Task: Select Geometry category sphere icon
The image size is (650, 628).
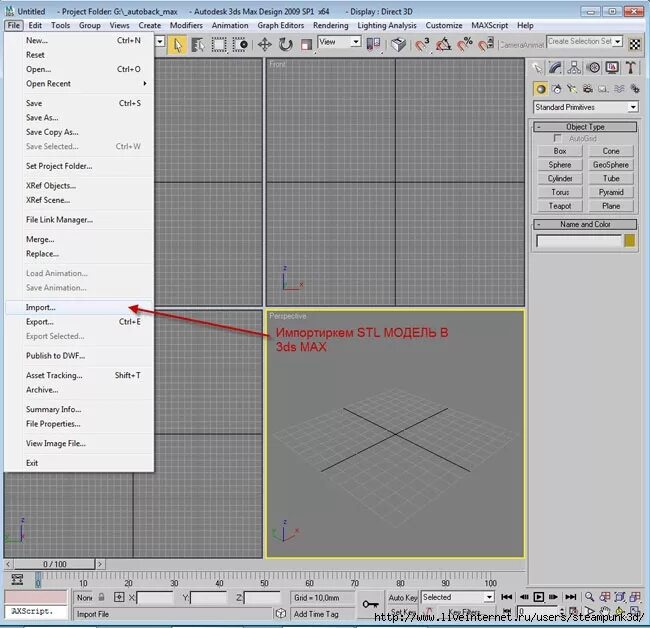Action: [541, 89]
